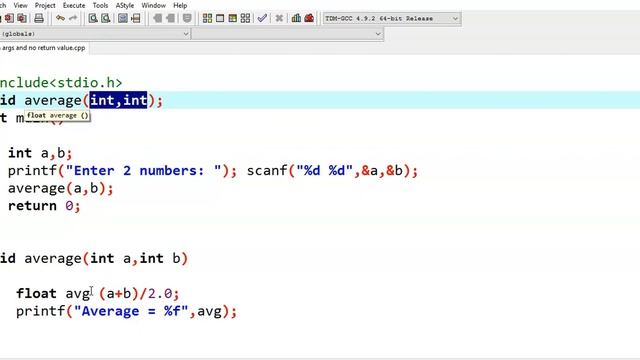Click 'float avg' declaration text
The width and height of the screenshot is (640, 360).
53,293
